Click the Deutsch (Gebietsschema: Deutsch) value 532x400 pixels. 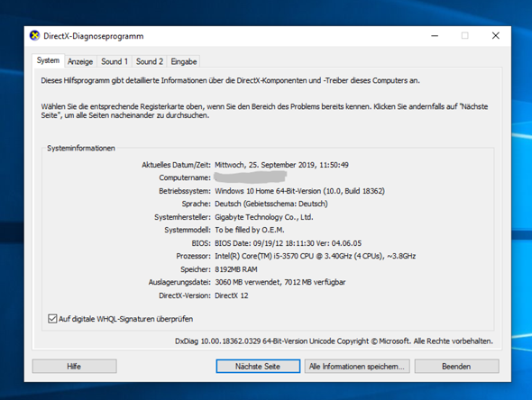[271, 204]
